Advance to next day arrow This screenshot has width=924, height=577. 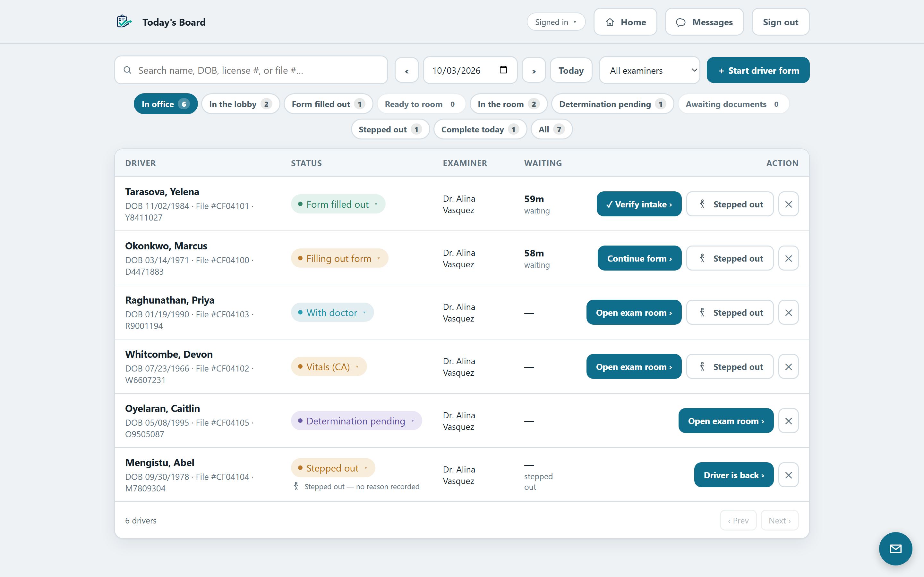coord(534,70)
